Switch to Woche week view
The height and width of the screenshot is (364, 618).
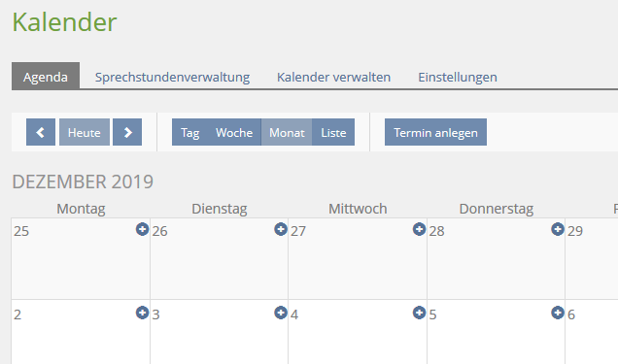[234, 132]
